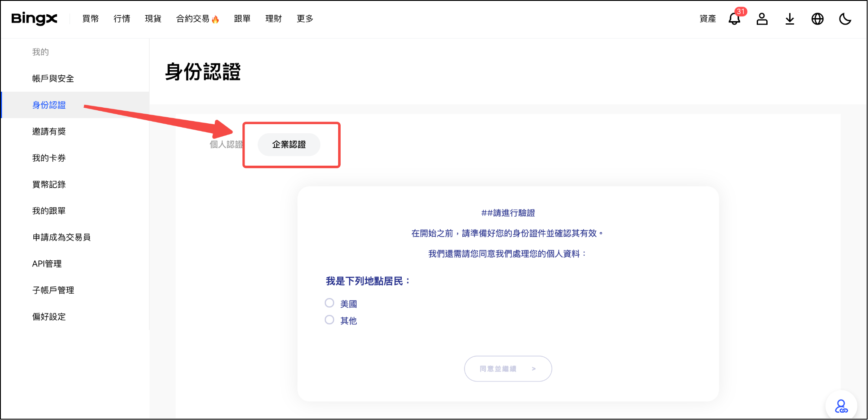
Task: Click the download app icon
Action: 790,19
